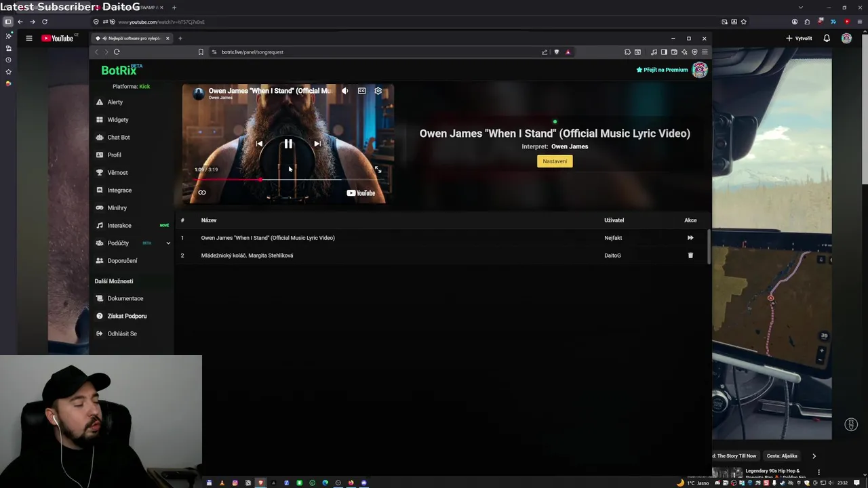Click the Chat Bot speech bubble icon
Screen dimensions: 868x488
point(100,138)
